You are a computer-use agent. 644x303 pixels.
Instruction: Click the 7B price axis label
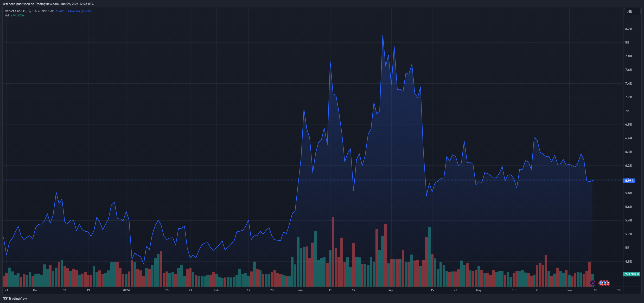pos(627,111)
